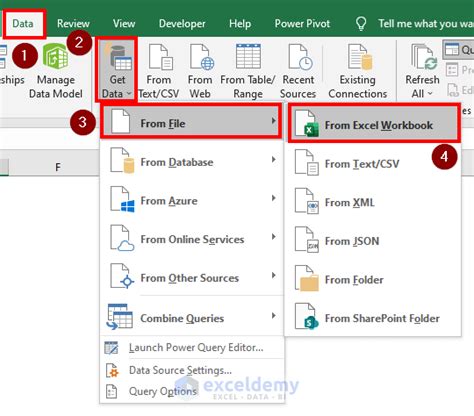Select column F header
Image resolution: width=474 pixels, height=416 pixels.
pyautogui.click(x=57, y=167)
